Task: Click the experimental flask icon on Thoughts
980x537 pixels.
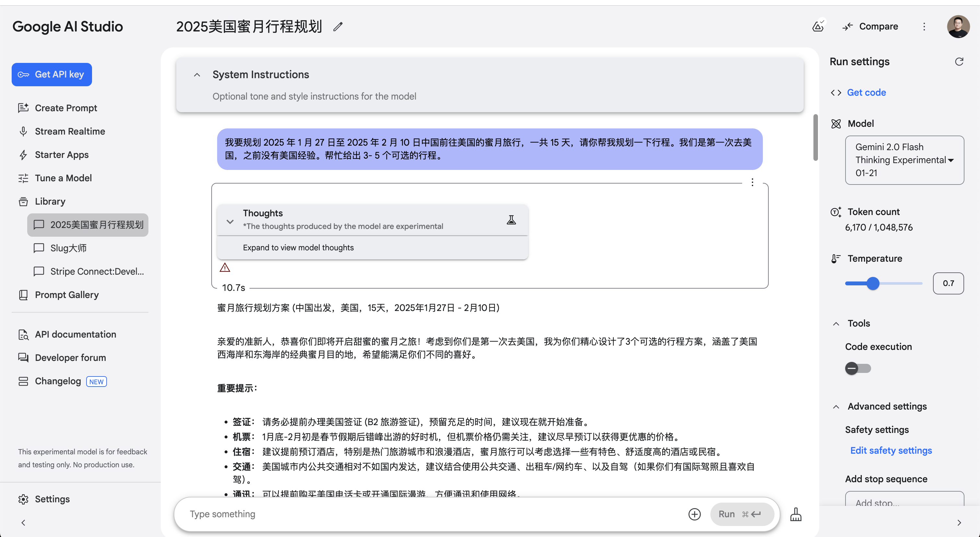Action: (511, 220)
